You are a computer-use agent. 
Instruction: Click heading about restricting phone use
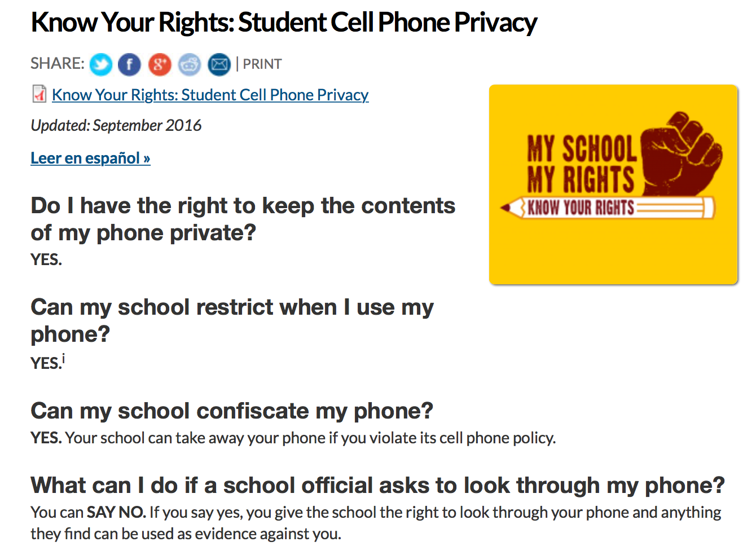tap(232, 320)
